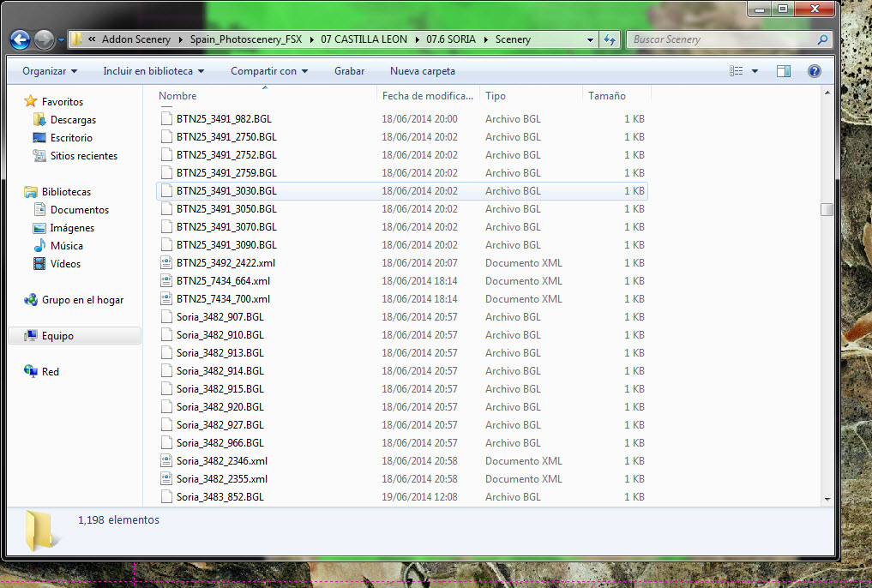Click the vertical scrollbar thumb of file list

[827, 209]
